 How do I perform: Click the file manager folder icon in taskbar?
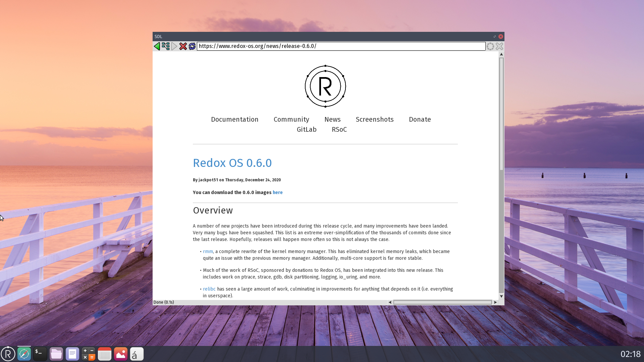pos(56,354)
